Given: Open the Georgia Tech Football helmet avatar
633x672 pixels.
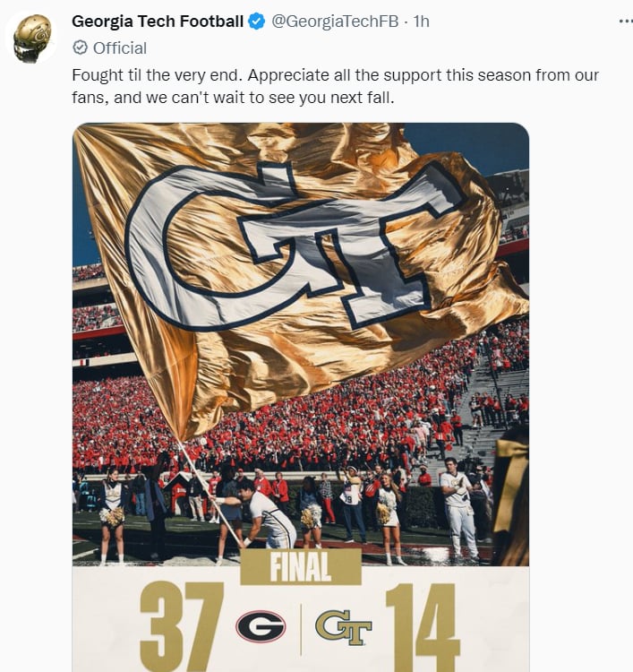Looking at the screenshot, I should coord(31,39).
